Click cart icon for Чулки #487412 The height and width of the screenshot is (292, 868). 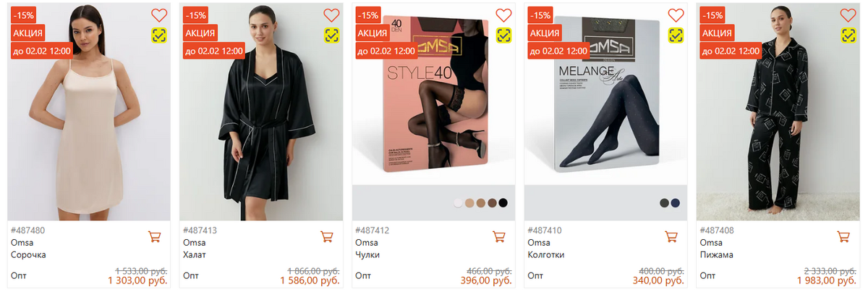(498, 236)
